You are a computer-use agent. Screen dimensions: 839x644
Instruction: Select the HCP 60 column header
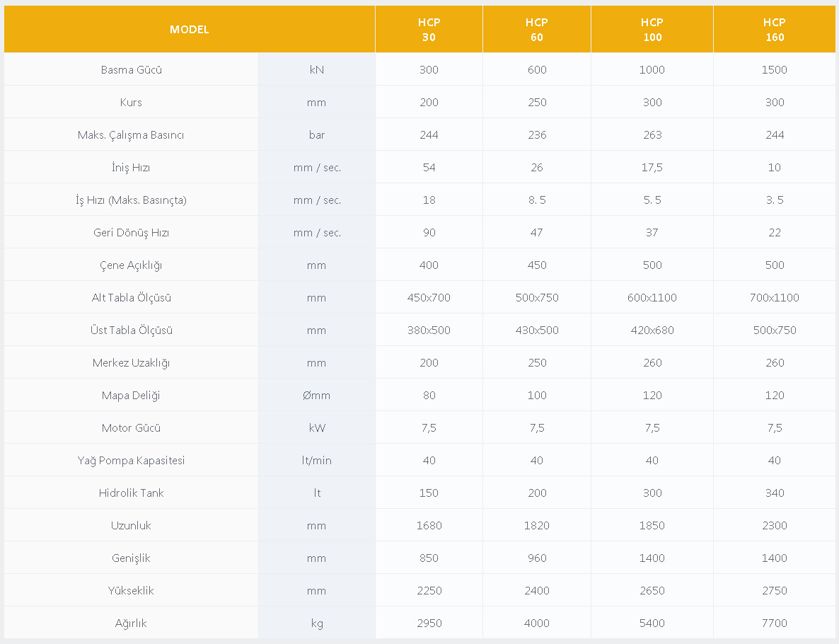pos(537,30)
